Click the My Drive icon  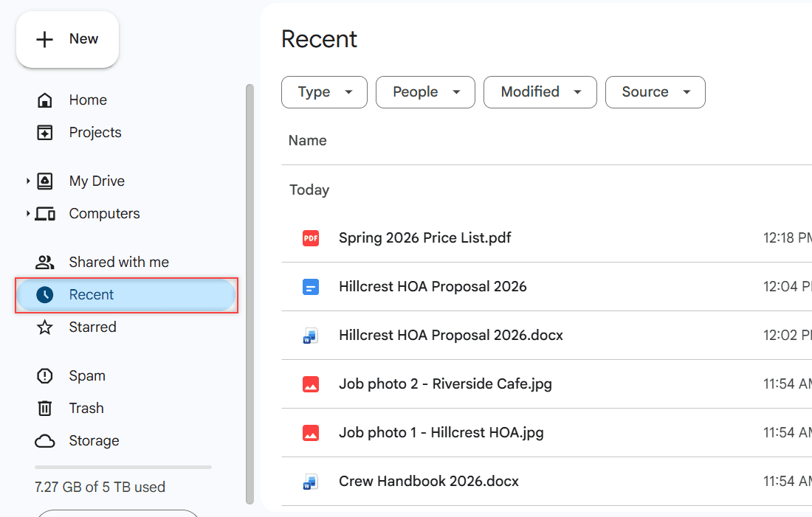click(45, 181)
